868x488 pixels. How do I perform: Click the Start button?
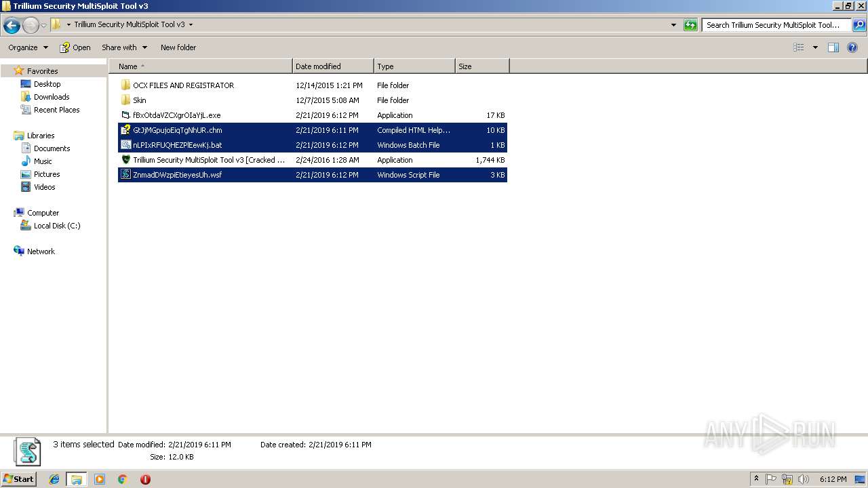[18, 479]
